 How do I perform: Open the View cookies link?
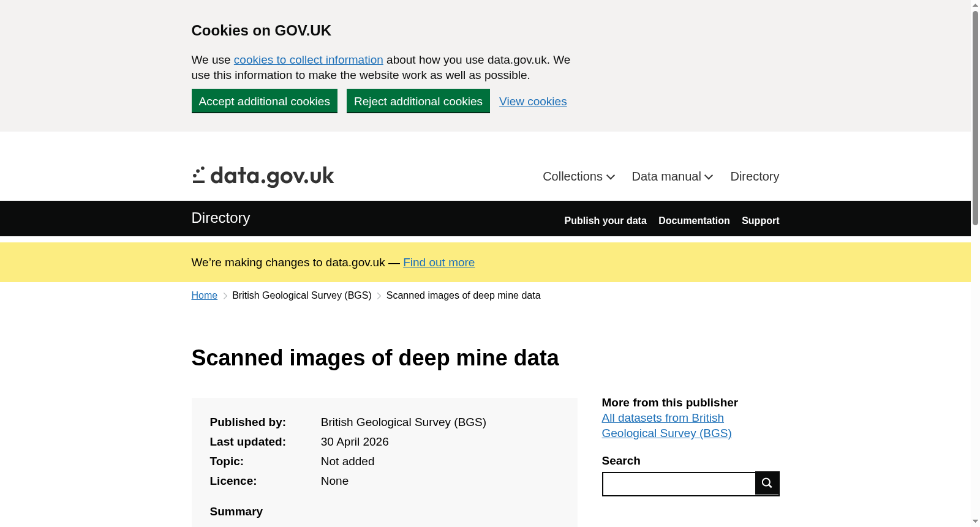click(533, 102)
